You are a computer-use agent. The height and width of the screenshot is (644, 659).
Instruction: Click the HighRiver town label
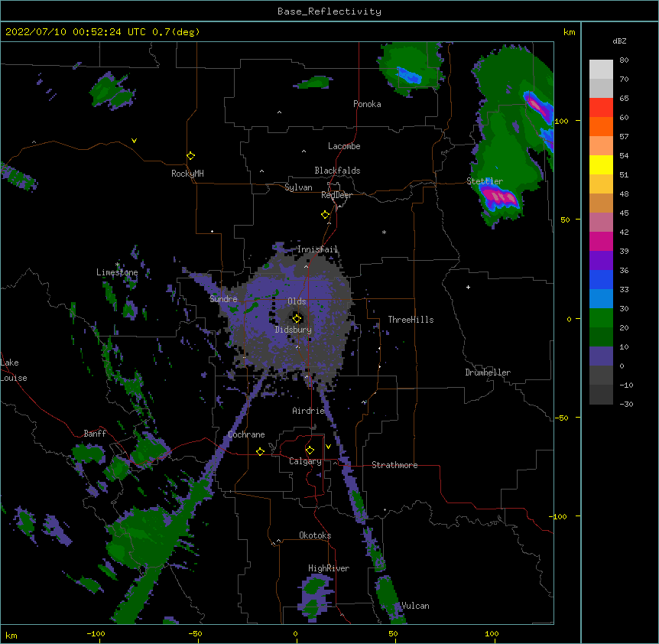329,568
